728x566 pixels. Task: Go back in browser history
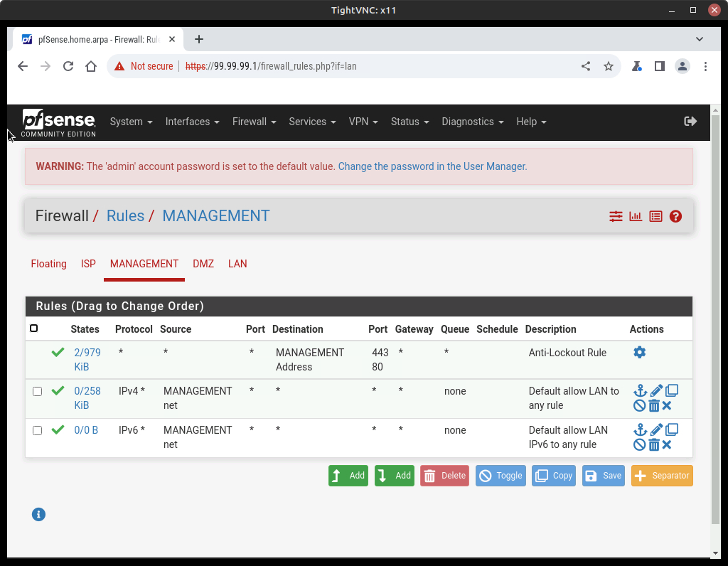click(23, 66)
